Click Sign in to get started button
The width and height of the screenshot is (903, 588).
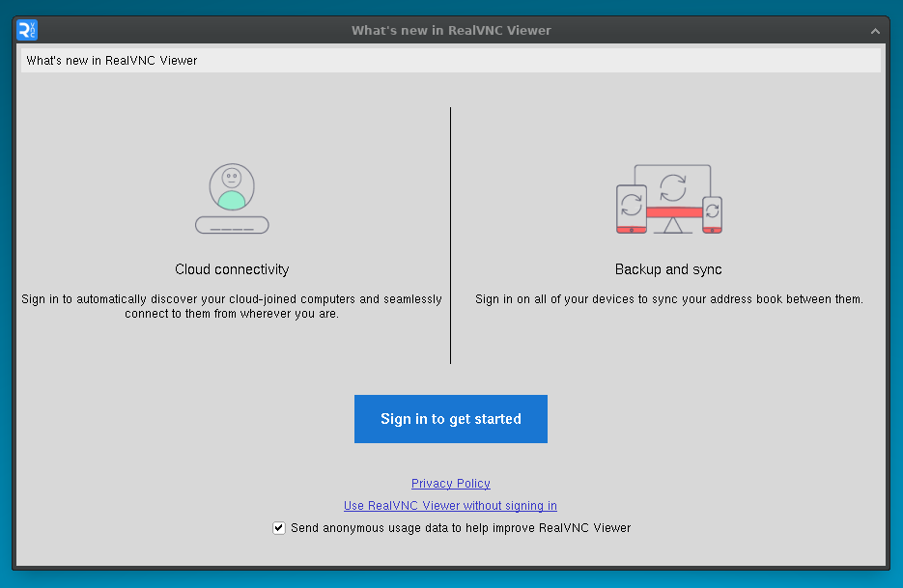[x=451, y=419]
